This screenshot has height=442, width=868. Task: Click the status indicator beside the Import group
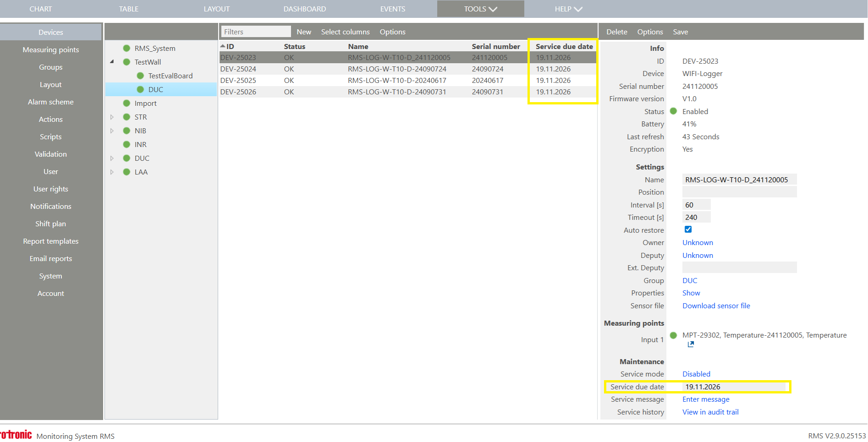(x=126, y=103)
